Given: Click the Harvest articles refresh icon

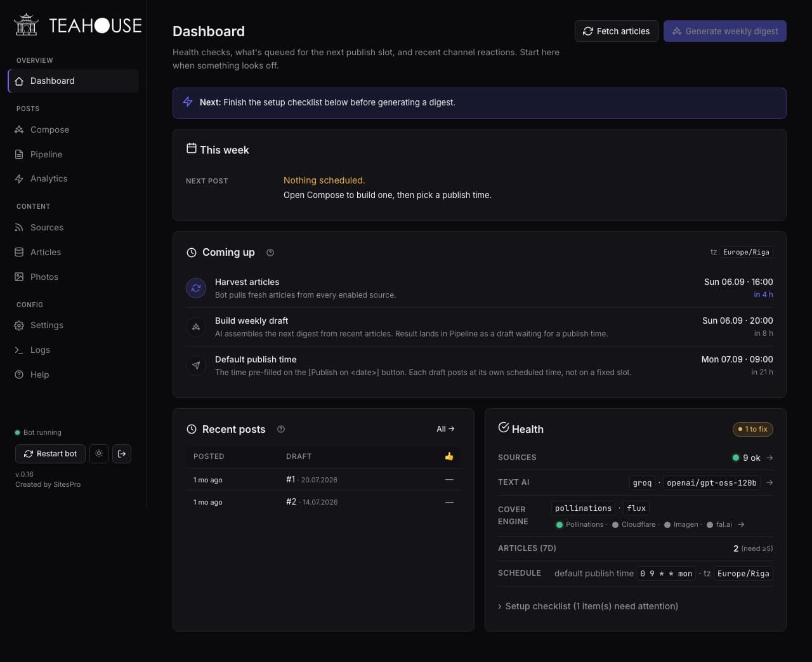Looking at the screenshot, I should tap(196, 288).
